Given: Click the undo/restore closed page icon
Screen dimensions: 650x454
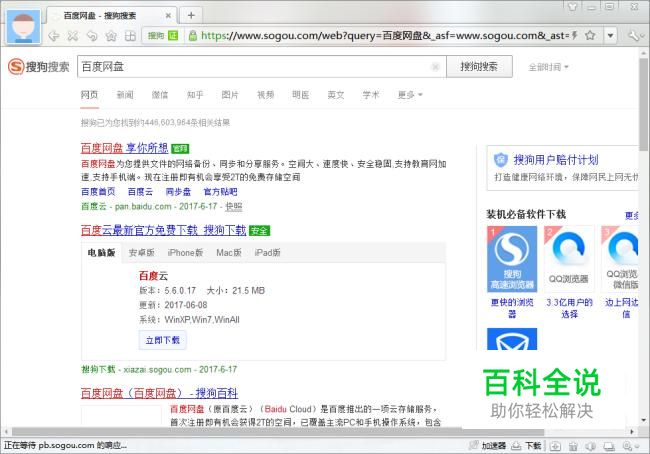Looking at the screenshot, I should (x=92, y=36).
